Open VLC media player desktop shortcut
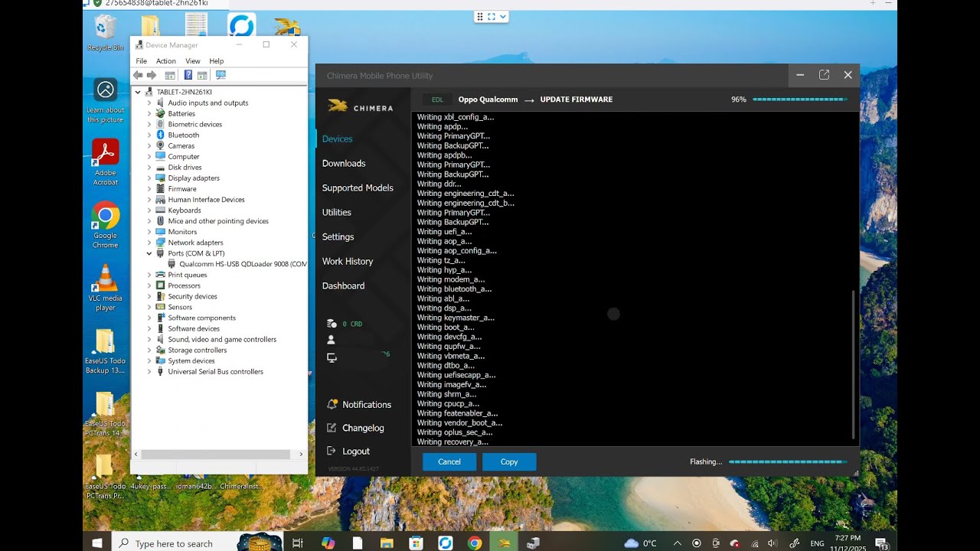 (105, 288)
